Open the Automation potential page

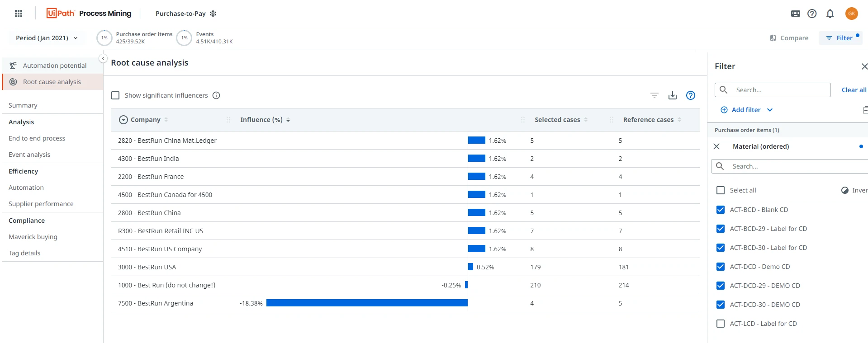53,66
